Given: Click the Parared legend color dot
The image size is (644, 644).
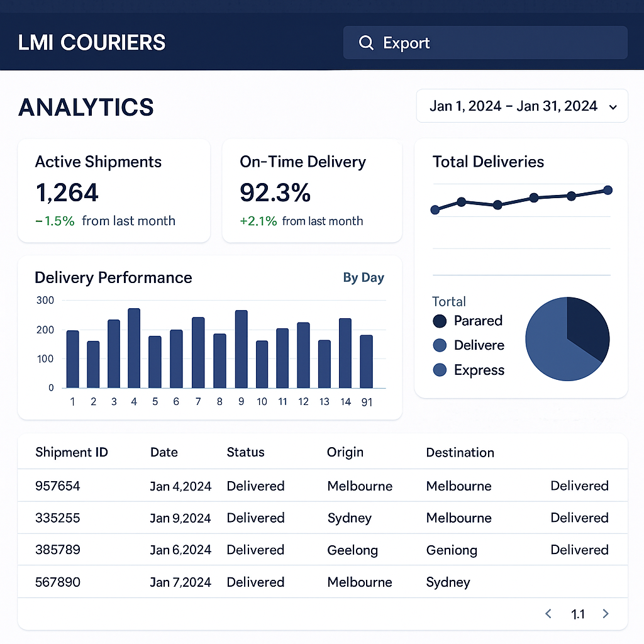Looking at the screenshot, I should coord(440,321).
